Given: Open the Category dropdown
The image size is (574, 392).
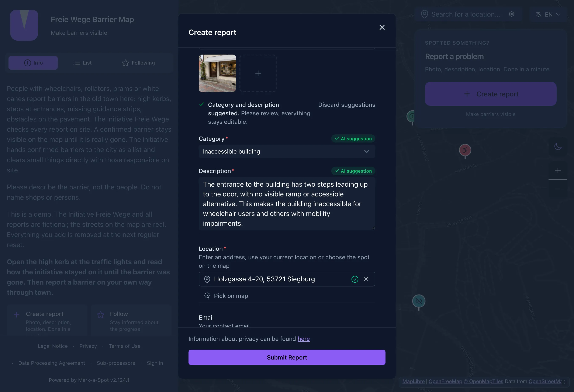Looking at the screenshot, I should (x=287, y=151).
